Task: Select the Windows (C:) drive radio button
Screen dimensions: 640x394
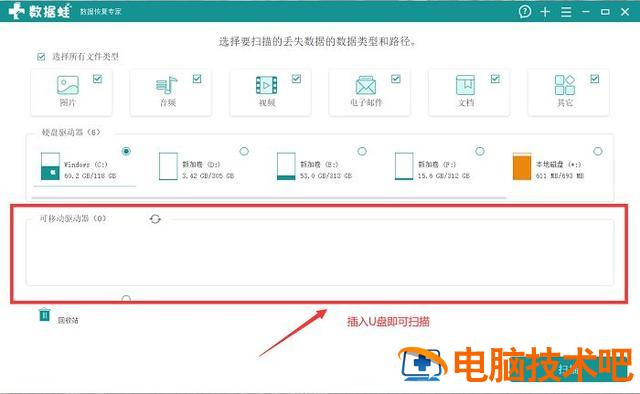Action: pos(126,151)
